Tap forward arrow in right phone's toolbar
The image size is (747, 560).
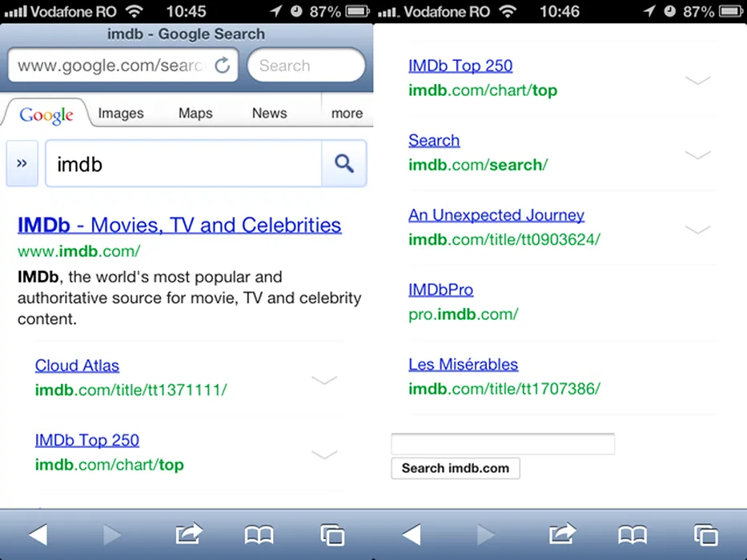(485, 534)
